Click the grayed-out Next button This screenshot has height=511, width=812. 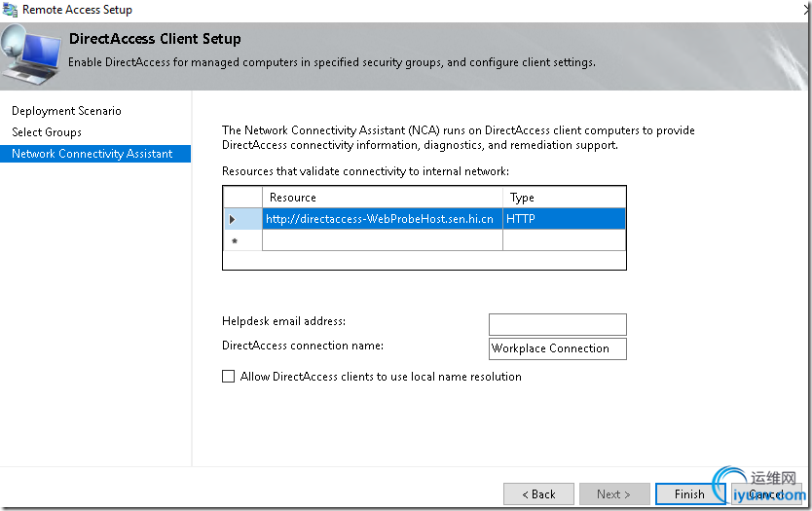click(x=614, y=493)
